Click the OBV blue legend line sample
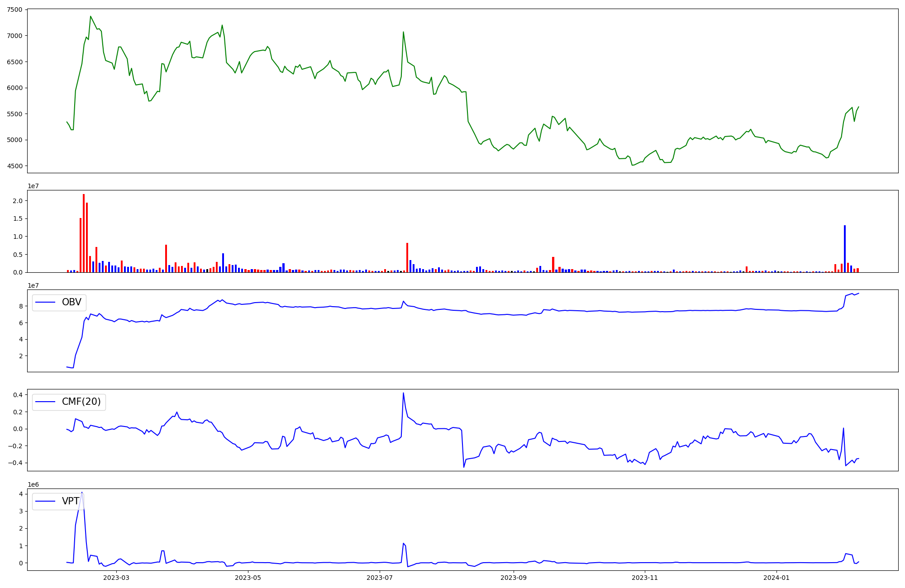The width and height of the screenshot is (905, 588). [x=45, y=302]
